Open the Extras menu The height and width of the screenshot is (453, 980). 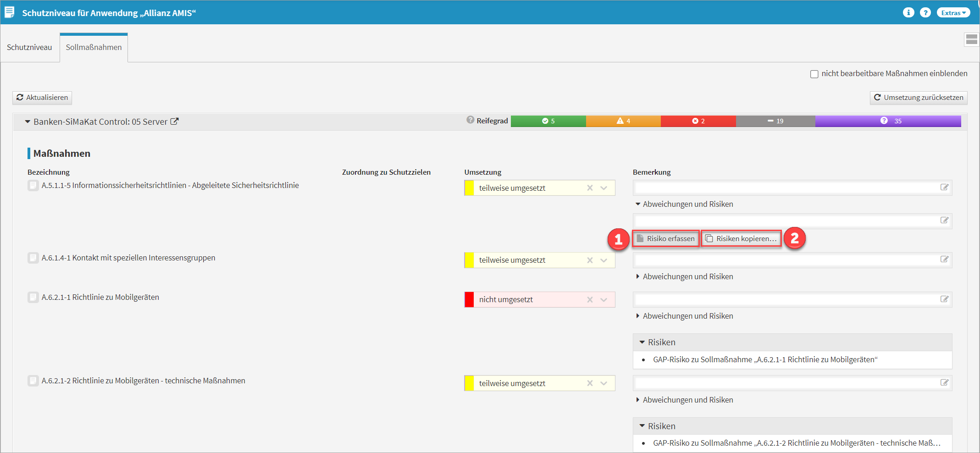point(953,13)
